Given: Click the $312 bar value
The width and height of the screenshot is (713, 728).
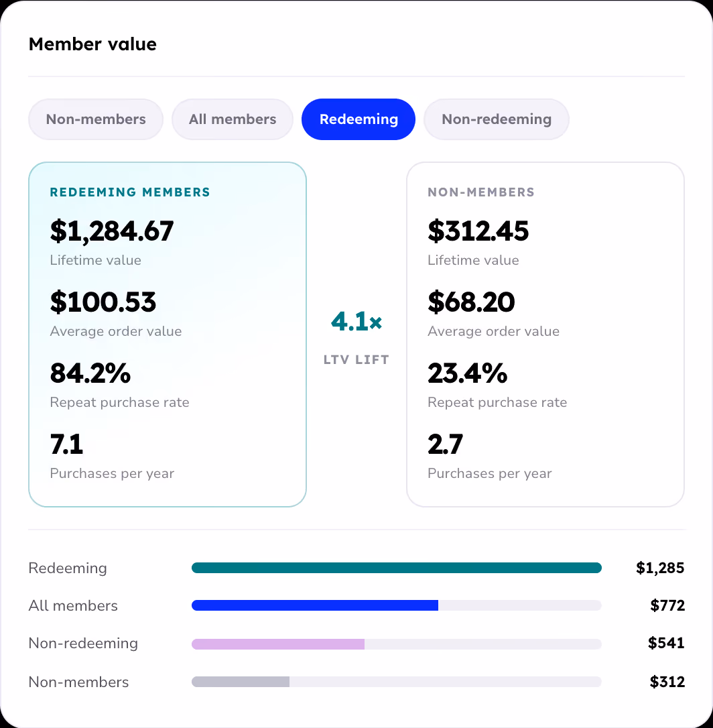Looking at the screenshot, I should click(x=667, y=682).
